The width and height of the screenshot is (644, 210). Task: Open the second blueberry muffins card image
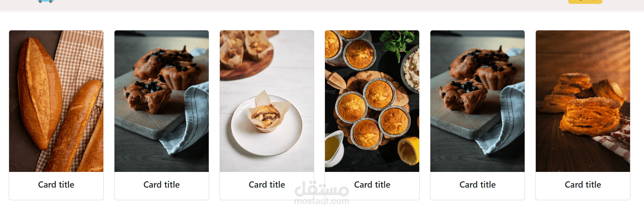pos(478,101)
